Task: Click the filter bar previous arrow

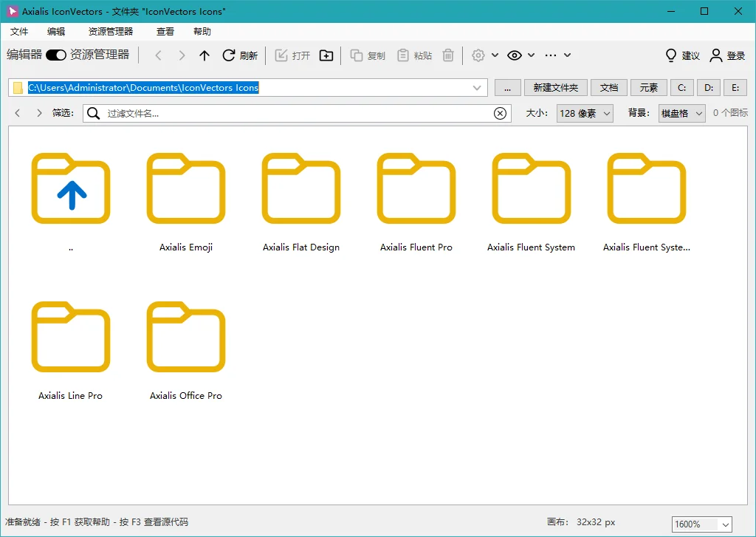Action: coord(18,113)
